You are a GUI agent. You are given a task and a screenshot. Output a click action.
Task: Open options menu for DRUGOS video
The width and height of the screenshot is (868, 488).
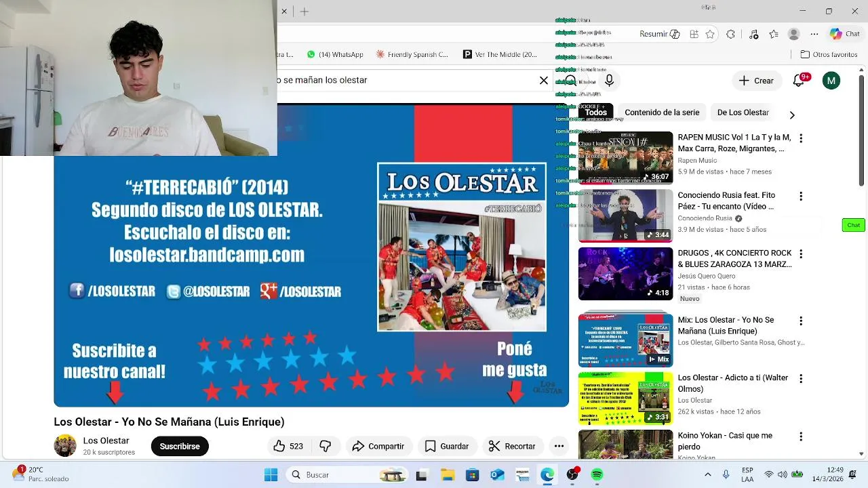pyautogui.click(x=801, y=254)
